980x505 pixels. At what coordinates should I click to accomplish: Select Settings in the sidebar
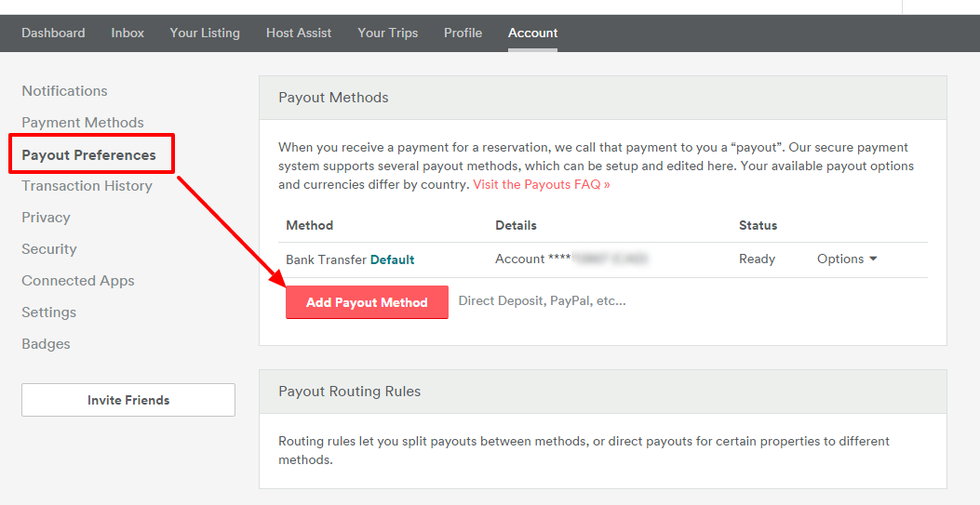coord(48,312)
